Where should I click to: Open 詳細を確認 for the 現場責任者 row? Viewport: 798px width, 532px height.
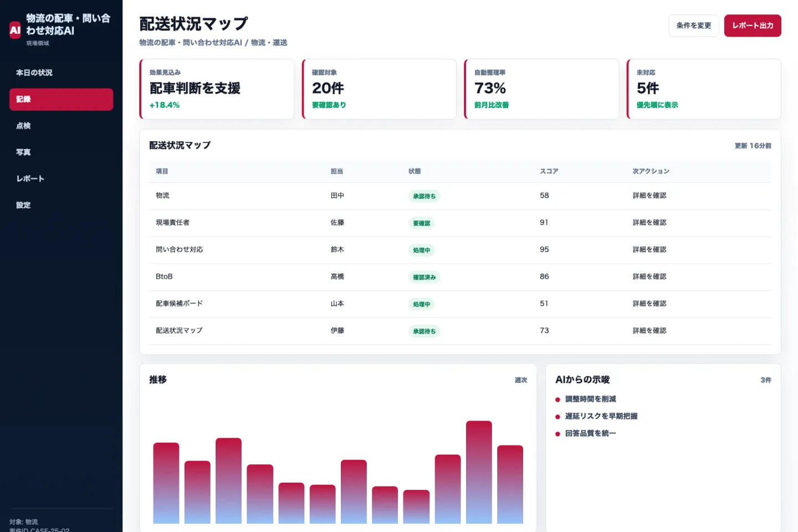click(x=649, y=223)
